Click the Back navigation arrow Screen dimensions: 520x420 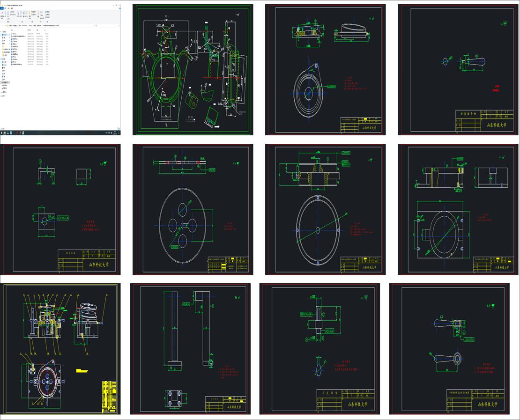coord(1,26)
